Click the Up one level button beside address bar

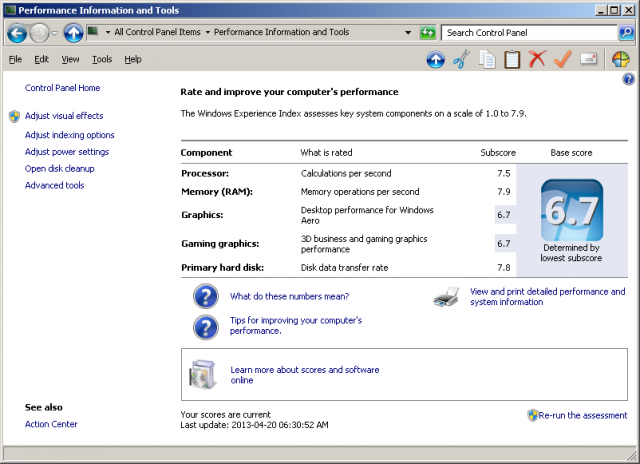point(73,33)
